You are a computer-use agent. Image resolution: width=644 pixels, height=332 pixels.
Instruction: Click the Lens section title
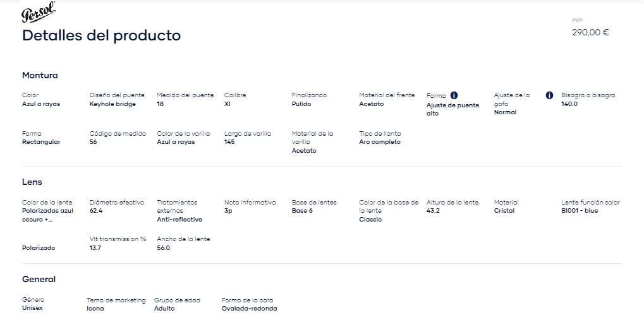(x=32, y=182)
